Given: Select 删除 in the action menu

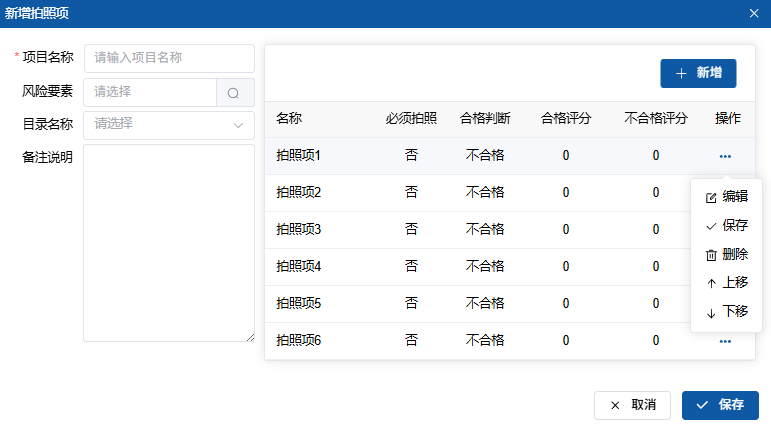Looking at the screenshot, I should tap(726, 255).
